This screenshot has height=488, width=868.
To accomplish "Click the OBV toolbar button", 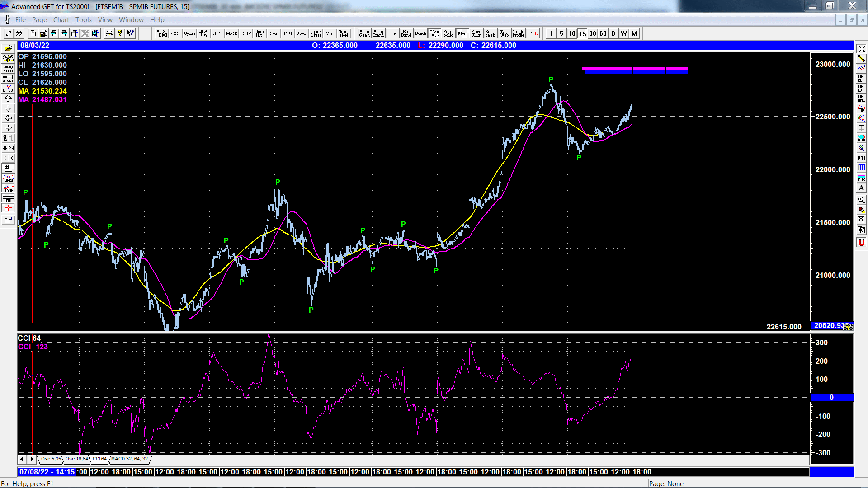I will (245, 33).
